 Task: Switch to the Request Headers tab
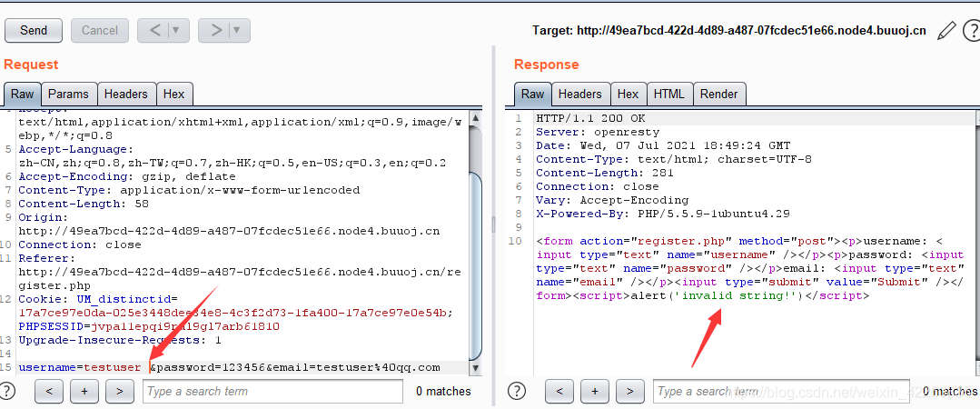point(125,94)
